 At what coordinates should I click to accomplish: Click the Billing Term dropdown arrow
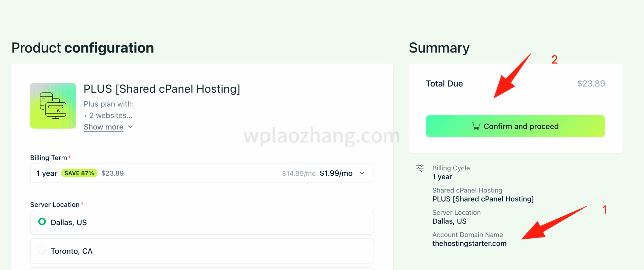tap(362, 173)
